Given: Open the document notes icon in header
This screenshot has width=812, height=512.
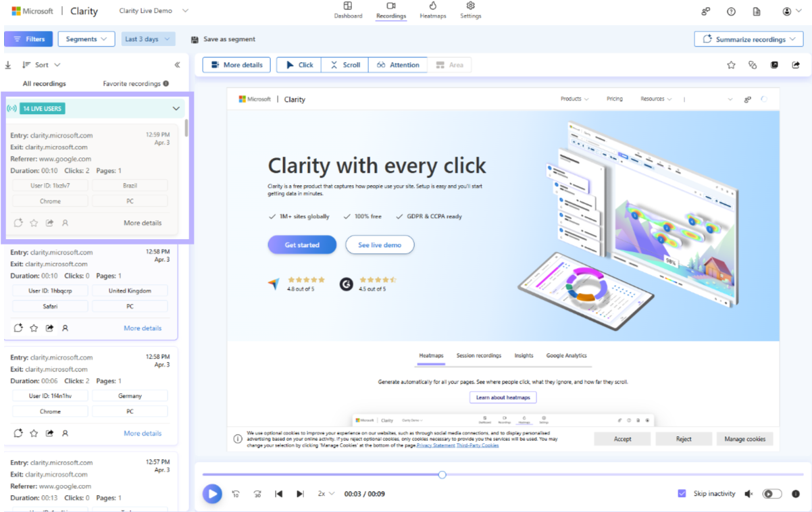Looking at the screenshot, I should (x=757, y=11).
